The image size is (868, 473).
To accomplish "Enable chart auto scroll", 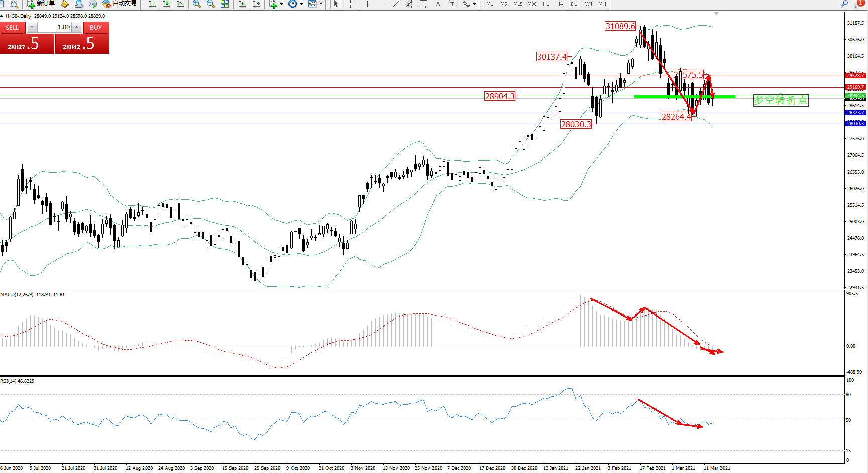I will coord(242,4).
